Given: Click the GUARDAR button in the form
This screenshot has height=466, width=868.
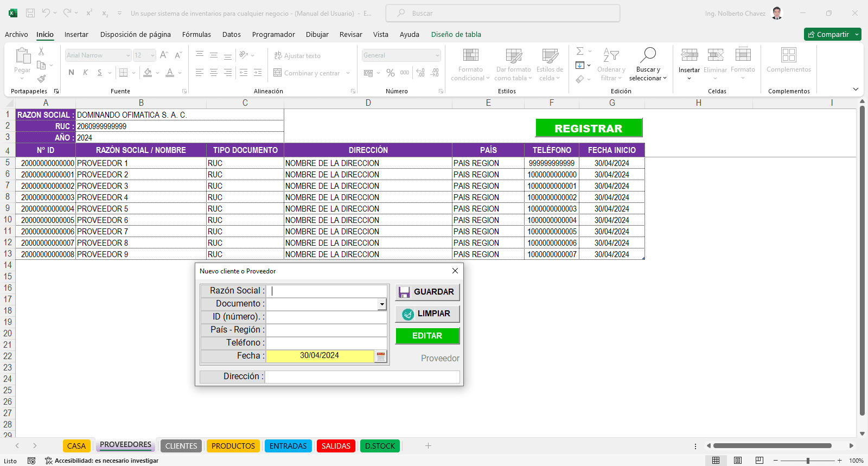Looking at the screenshot, I should click(x=427, y=292).
